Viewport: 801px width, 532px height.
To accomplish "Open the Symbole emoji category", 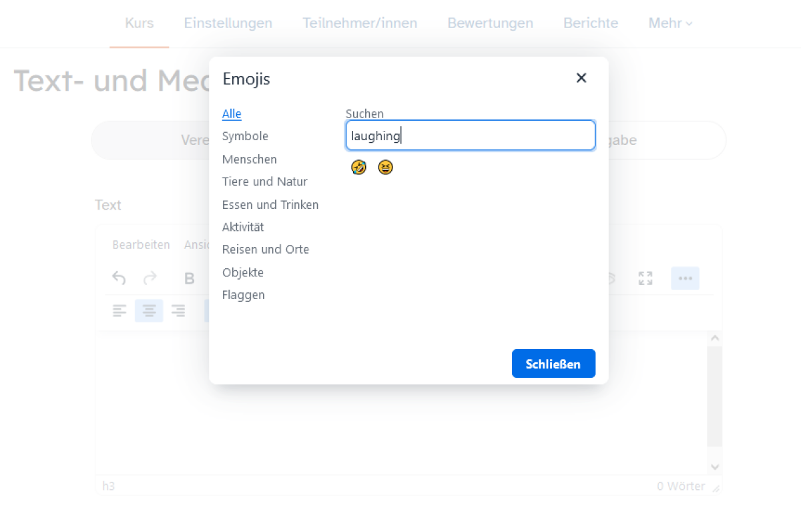I will pyautogui.click(x=245, y=136).
